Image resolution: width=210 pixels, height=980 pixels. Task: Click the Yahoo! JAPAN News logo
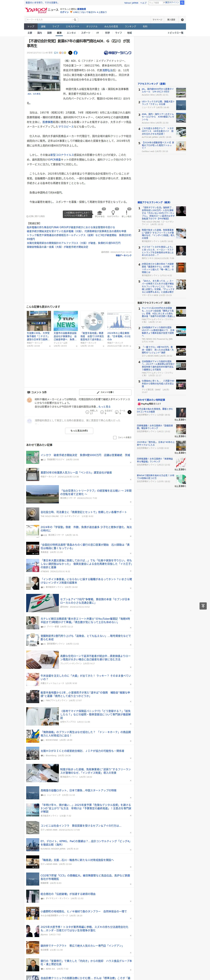(x=41, y=10)
